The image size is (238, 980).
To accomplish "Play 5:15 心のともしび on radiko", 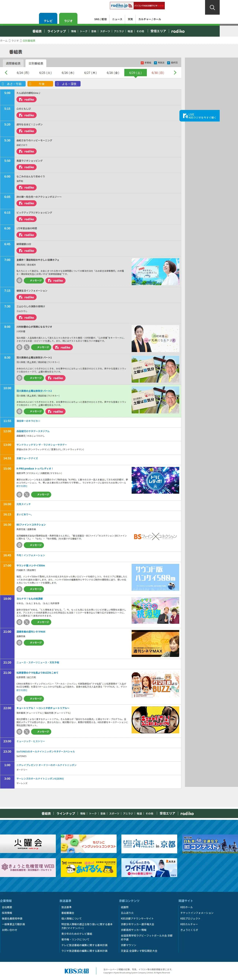I will click(26, 115).
